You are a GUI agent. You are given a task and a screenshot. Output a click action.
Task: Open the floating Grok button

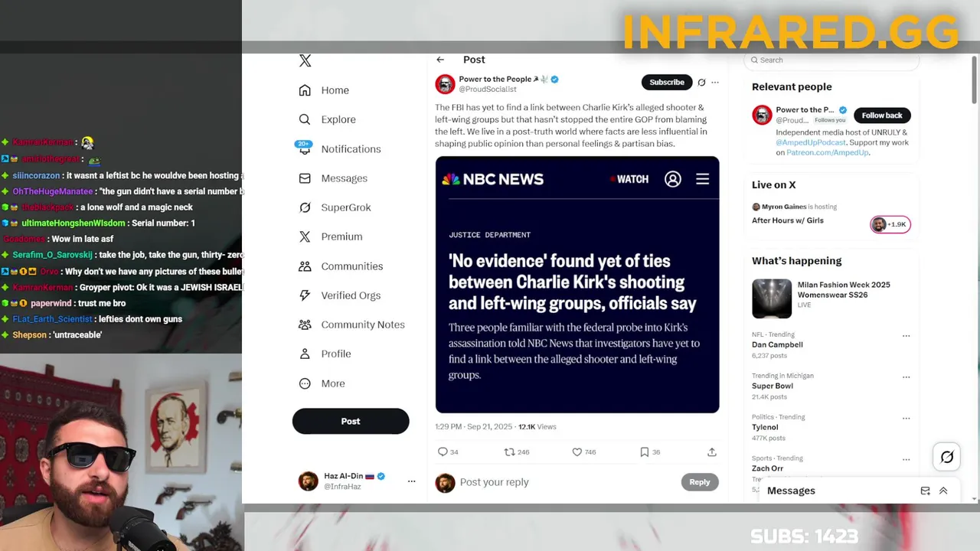947,457
